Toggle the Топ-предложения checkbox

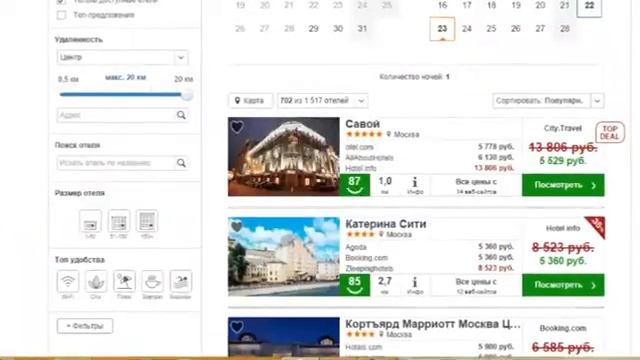61,15
